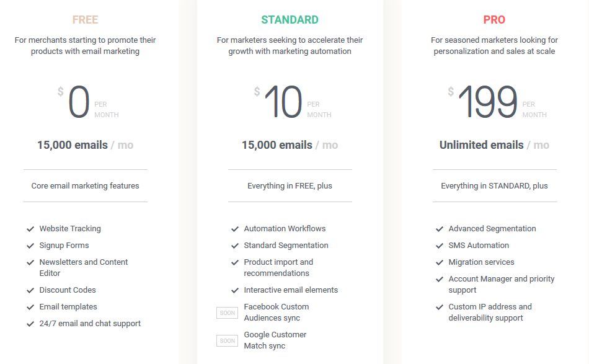
Task: Click the checkmark beside SMS Automation
Action: pyautogui.click(x=440, y=246)
